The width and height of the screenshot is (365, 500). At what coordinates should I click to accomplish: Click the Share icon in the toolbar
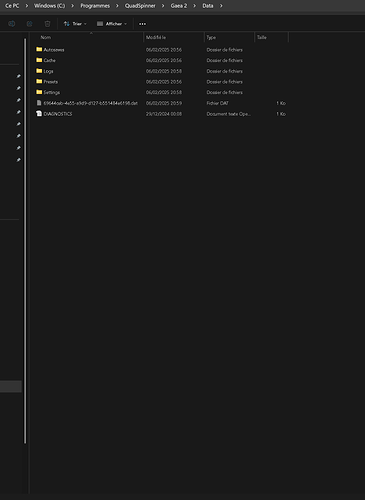tap(30, 24)
